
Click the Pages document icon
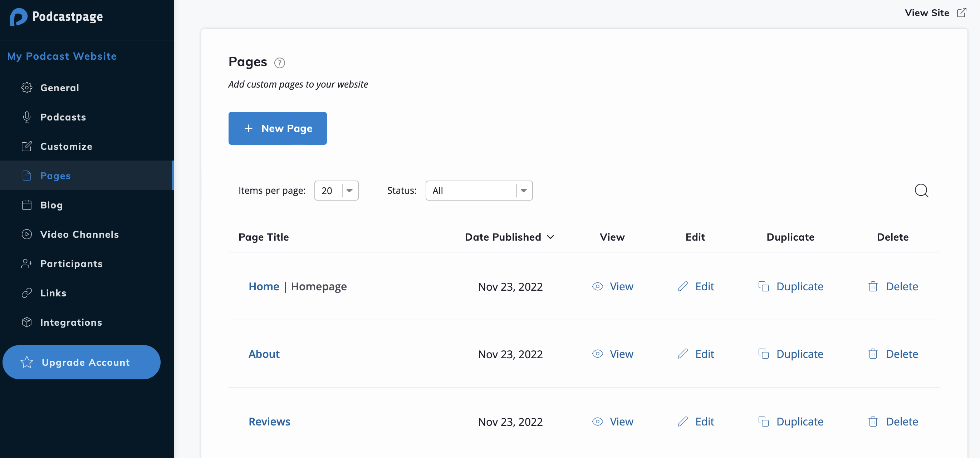[x=26, y=175]
